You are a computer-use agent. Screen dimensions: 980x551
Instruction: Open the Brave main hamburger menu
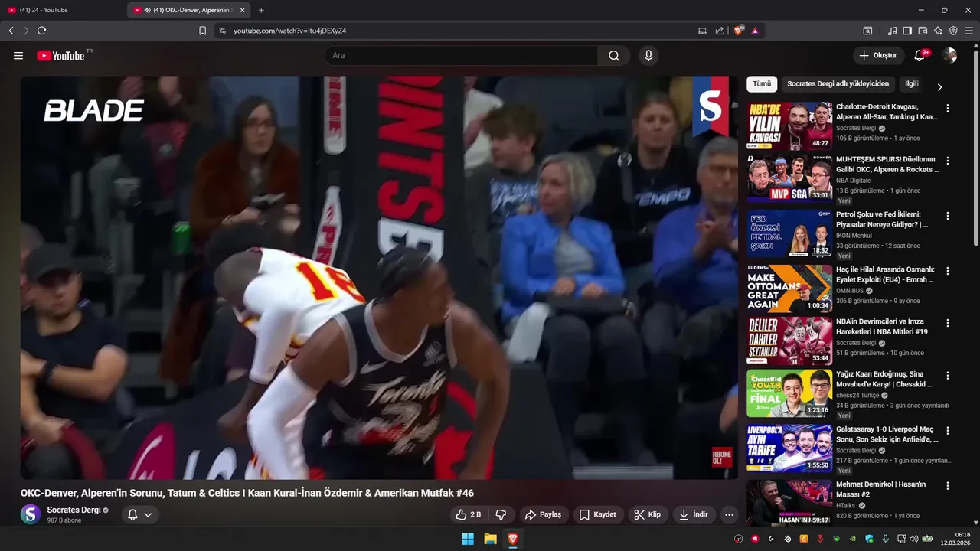tap(969, 31)
